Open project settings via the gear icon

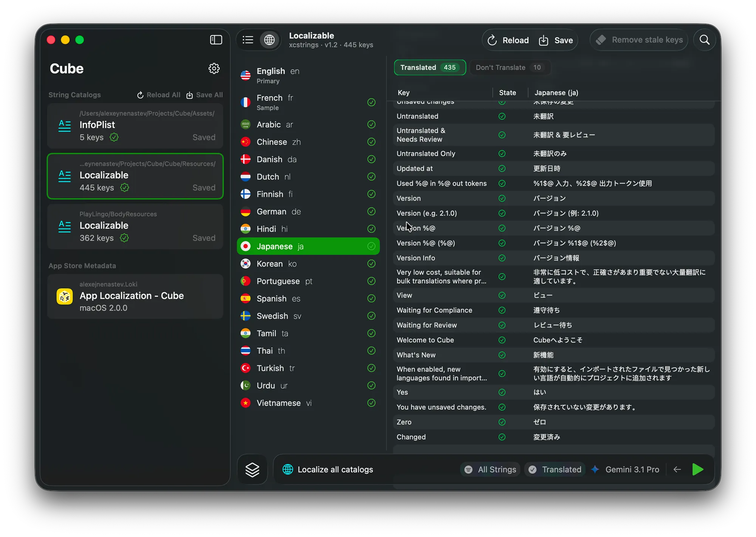[214, 68]
